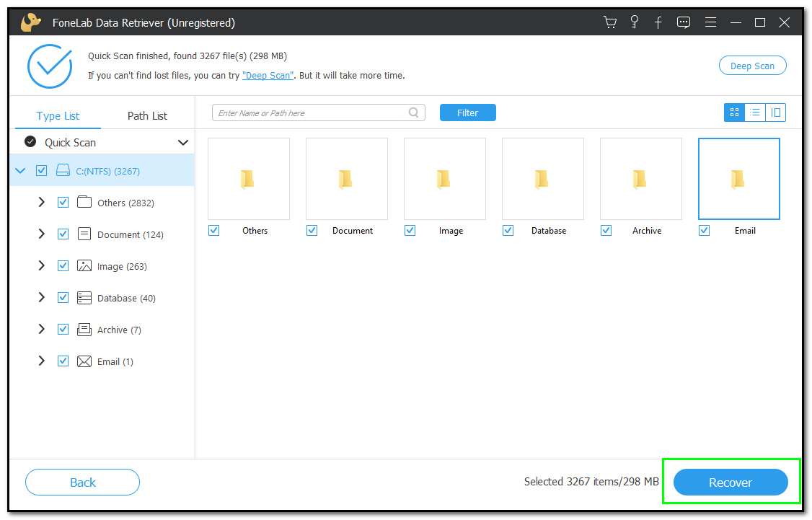
Task: Select Database (40) tree label
Action: coord(126,299)
